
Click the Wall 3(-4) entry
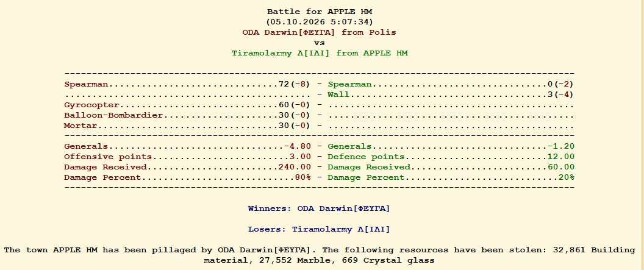click(x=451, y=94)
